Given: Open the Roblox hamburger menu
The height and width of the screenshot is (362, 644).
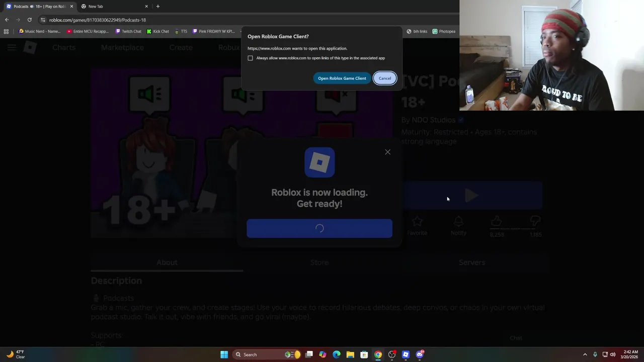Looking at the screenshot, I should point(12,47).
